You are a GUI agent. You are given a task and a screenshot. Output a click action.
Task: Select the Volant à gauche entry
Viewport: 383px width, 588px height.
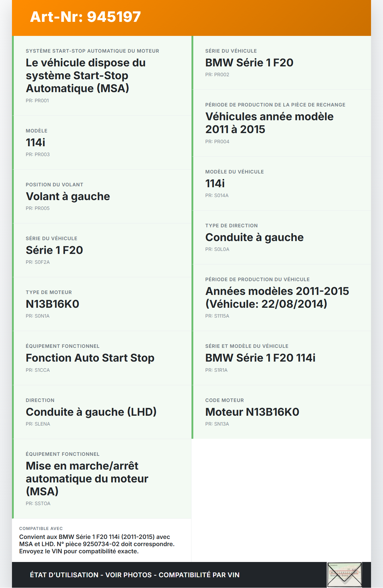tap(68, 196)
